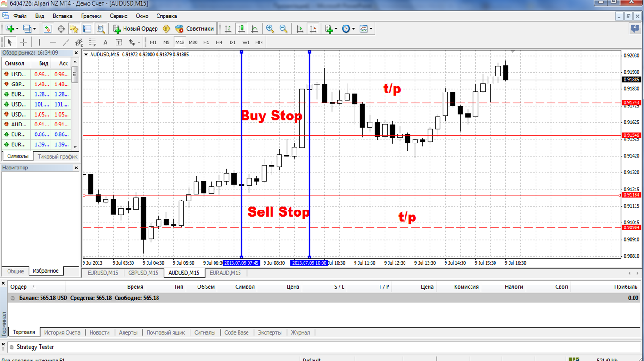Image resolution: width=644 pixels, height=361 pixels.
Task: Switch to MN timeframe
Action: 259,42
